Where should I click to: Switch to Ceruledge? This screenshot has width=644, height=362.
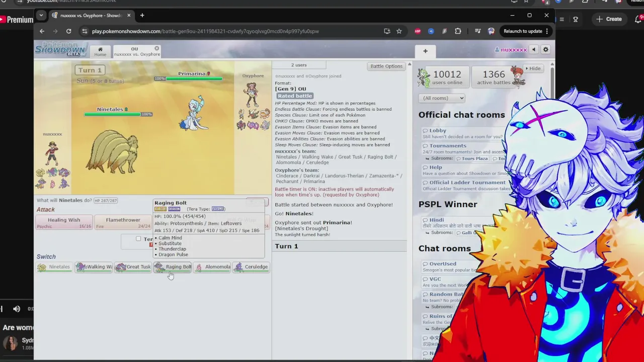(x=251, y=267)
